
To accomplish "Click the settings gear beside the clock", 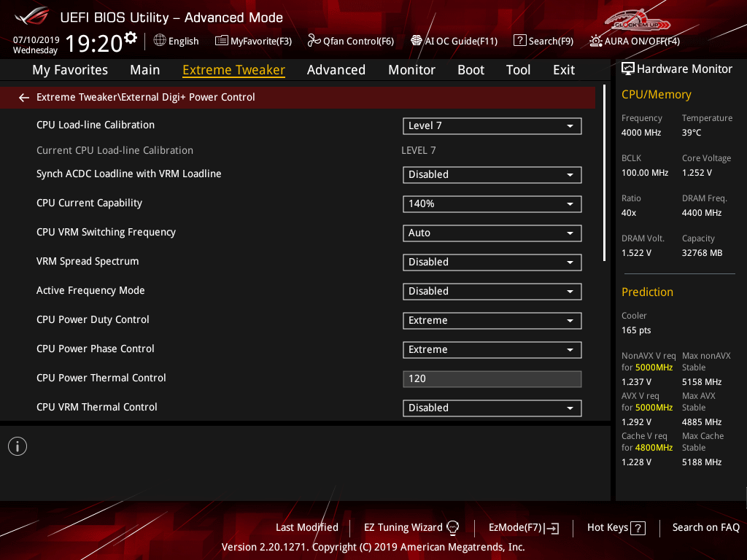I will coord(131,38).
